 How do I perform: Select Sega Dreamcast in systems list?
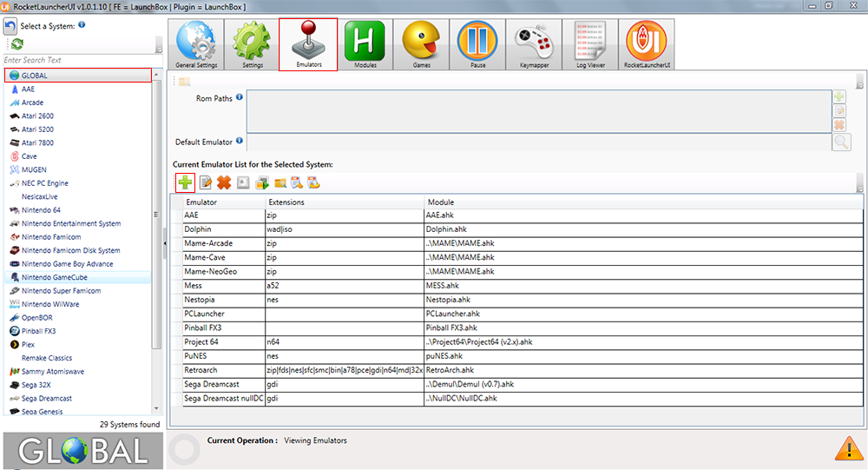coord(77,398)
